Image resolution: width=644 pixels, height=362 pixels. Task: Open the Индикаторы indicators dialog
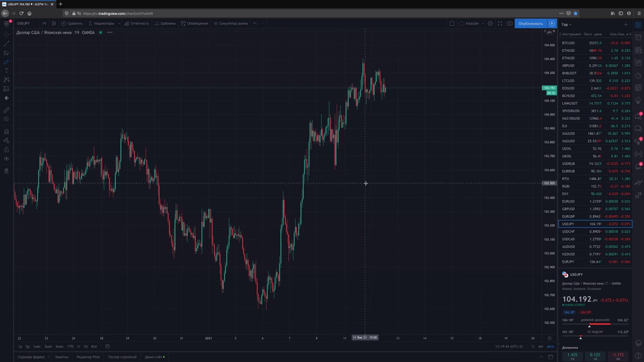pyautogui.click(x=101, y=23)
